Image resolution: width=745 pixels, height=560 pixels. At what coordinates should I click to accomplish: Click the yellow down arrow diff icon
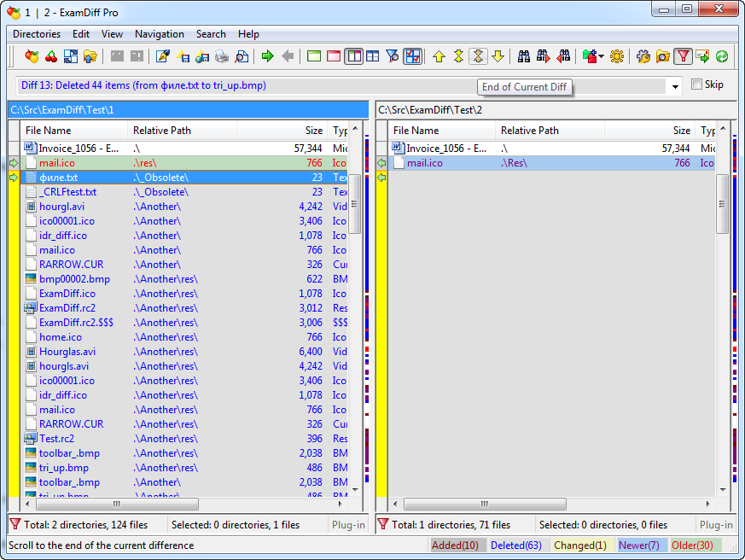(x=498, y=56)
